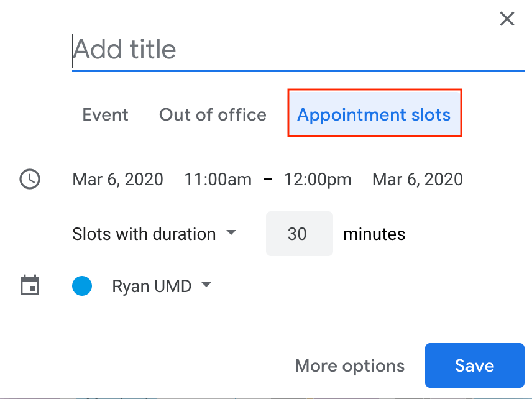The height and width of the screenshot is (399, 532).
Task: Save the appointment slots
Action: point(474,365)
